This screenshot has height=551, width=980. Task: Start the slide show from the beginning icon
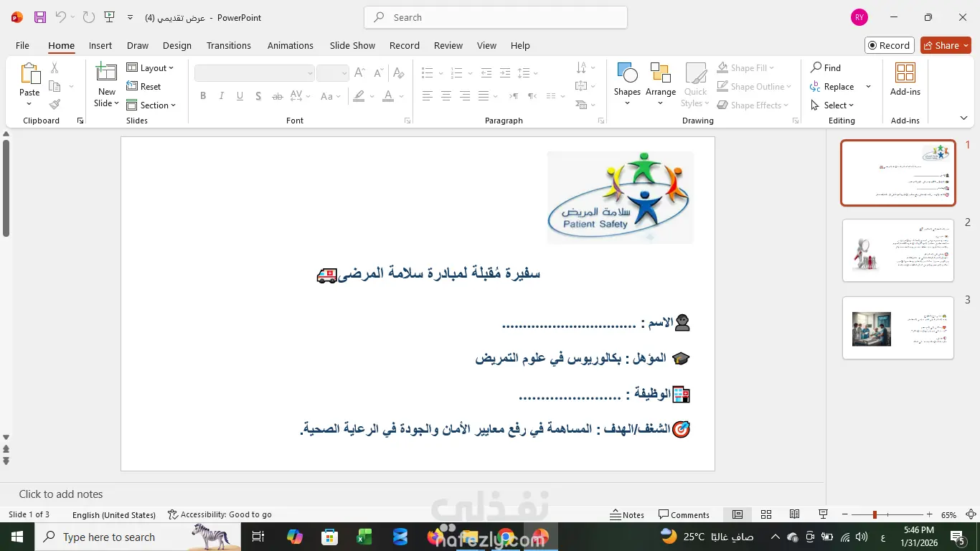(x=109, y=17)
